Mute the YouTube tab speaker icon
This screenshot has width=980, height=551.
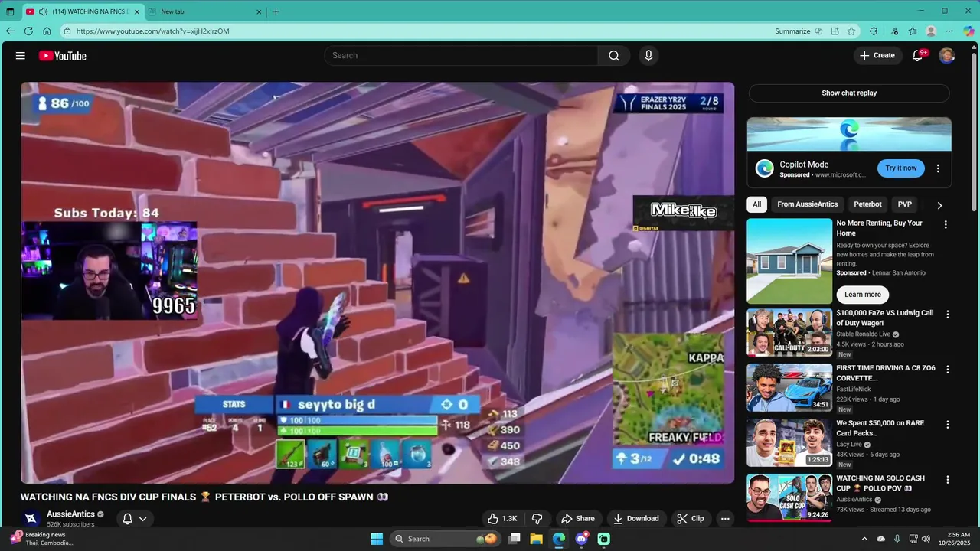pos(43,11)
